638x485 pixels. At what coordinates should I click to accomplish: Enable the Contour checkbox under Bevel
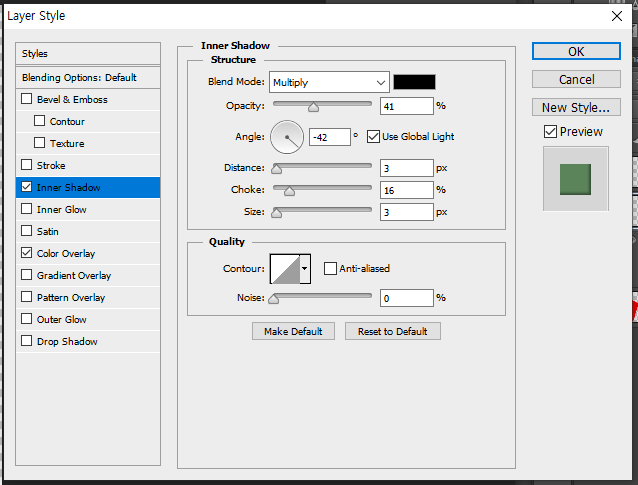click(39, 121)
